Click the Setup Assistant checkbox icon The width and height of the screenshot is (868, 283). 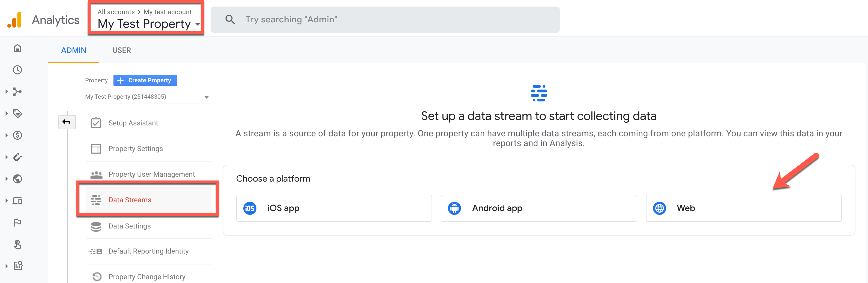96,123
